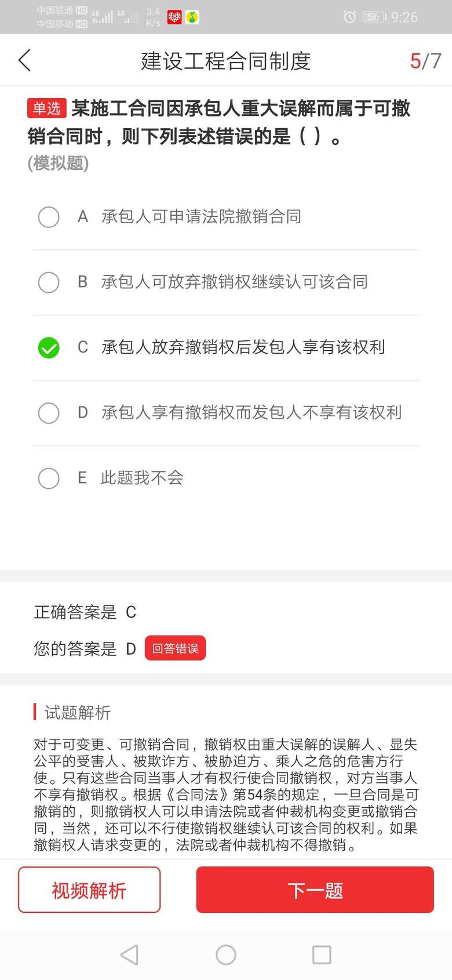The image size is (452, 980).
Task: Open recent apps square button
Action: pyautogui.click(x=322, y=954)
